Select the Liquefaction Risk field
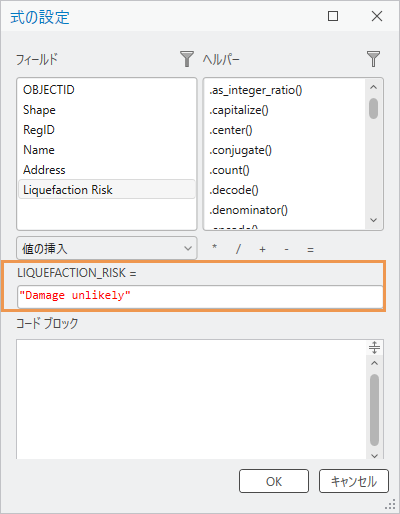This screenshot has width=400, height=514. 107,190
